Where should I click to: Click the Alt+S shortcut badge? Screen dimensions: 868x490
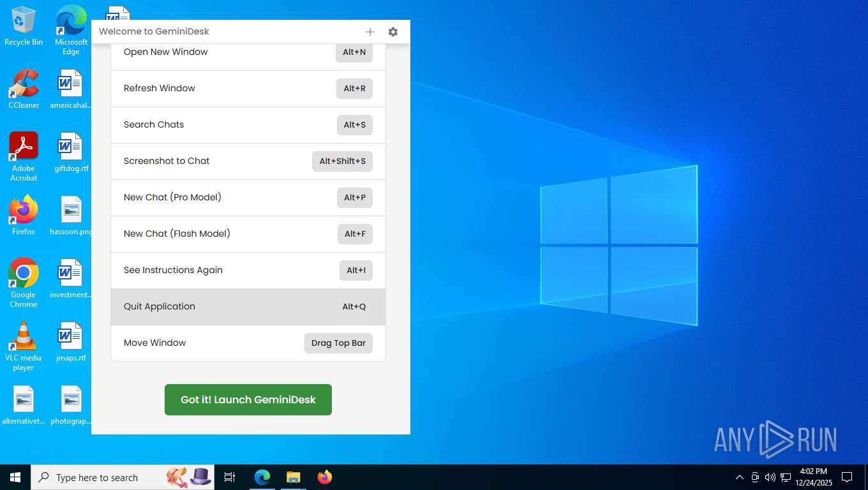click(x=355, y=125)
